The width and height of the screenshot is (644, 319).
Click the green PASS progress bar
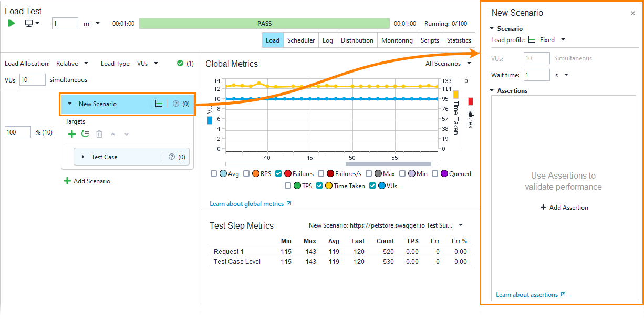[x=265, y=23]
